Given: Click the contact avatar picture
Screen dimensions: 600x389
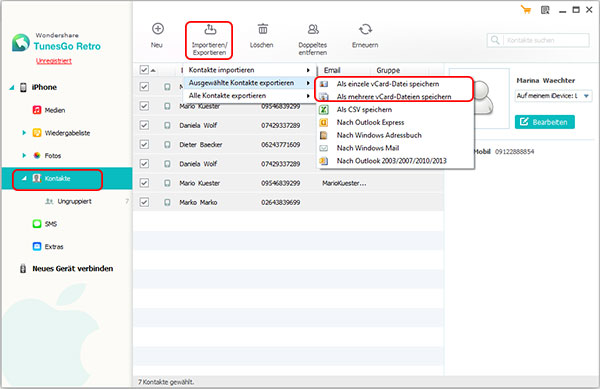Looking at the screenshot, I should 482,99.
